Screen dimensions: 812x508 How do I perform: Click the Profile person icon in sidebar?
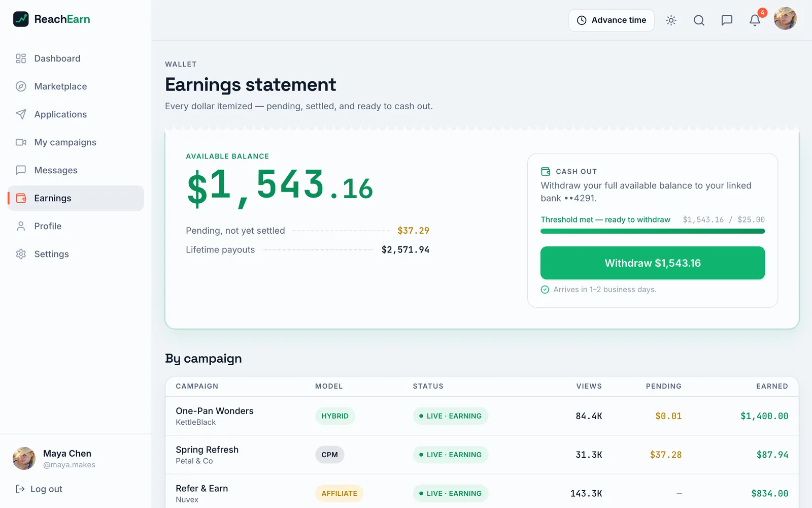pyautogui.click(x=21, y=226)
